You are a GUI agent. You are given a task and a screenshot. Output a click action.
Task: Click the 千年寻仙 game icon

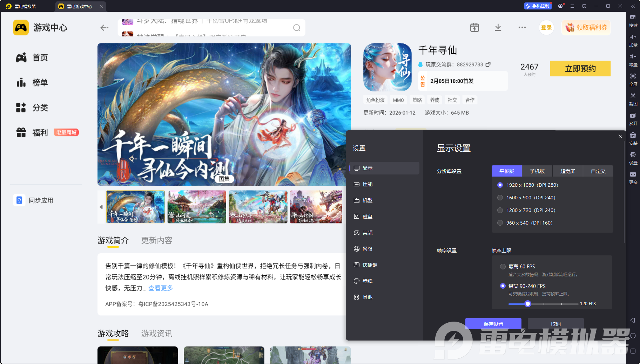(387, 67)
